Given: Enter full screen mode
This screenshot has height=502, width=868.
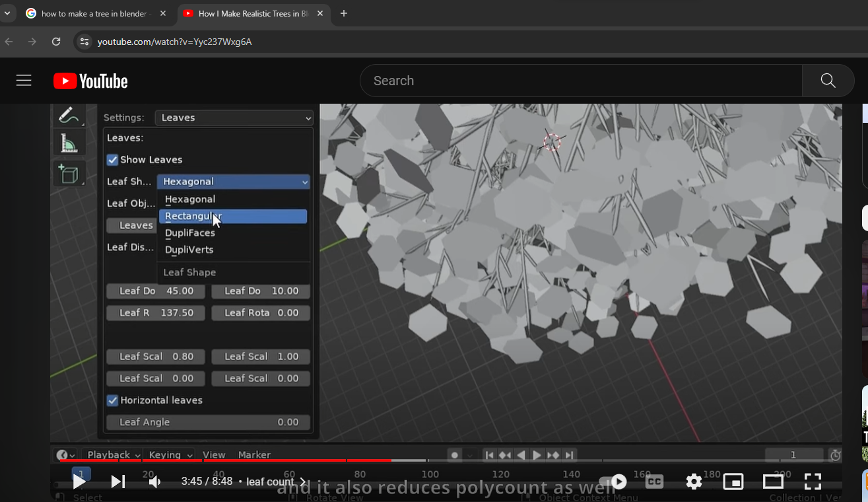Looking at the screenshot, I should click(x=813, y=482).
